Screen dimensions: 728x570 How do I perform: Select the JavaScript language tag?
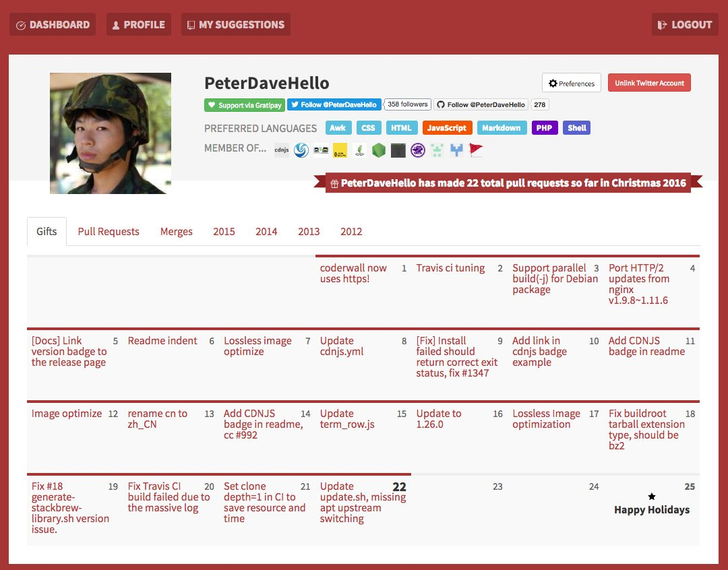pyautogui.click(x=447, y=128)
